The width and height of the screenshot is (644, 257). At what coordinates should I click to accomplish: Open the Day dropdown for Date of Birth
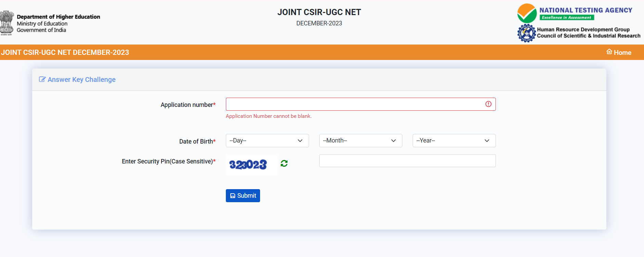point(267,140)
